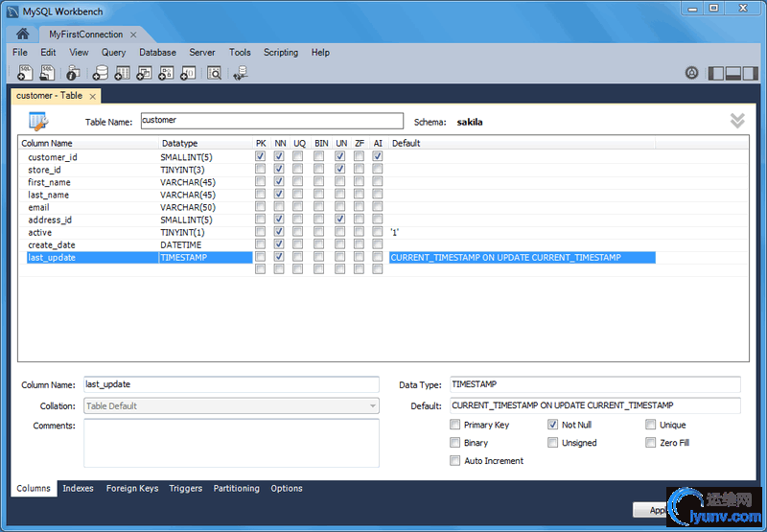Enable the Zero Fill checkbox
This screenshot has height=532, width=767.
pos(651,443)
